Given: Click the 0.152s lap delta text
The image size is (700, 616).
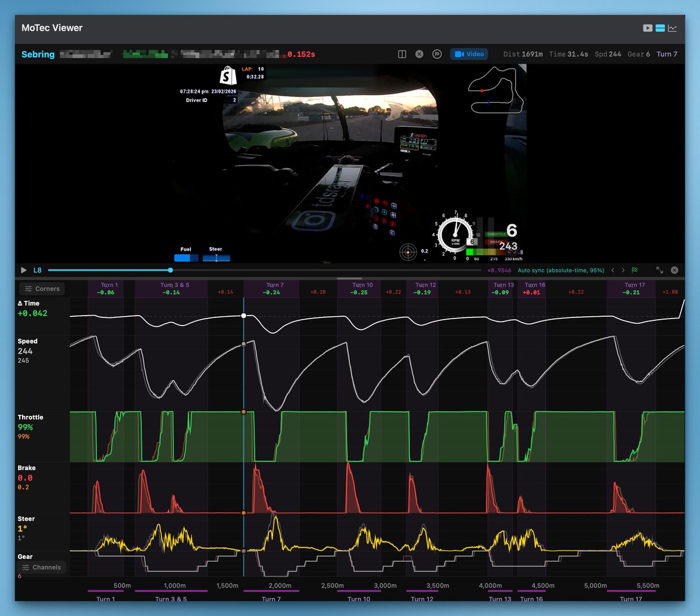Looking at the screenshot, I should click(301, 54).
